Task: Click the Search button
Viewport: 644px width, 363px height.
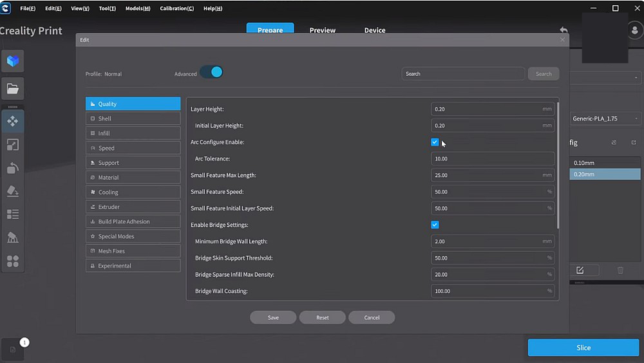Action: click(544, 74)
